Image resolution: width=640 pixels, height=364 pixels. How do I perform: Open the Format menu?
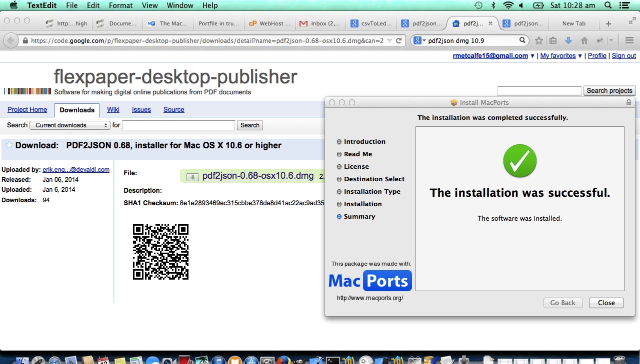pyautogui.click(x=121, y=5)
